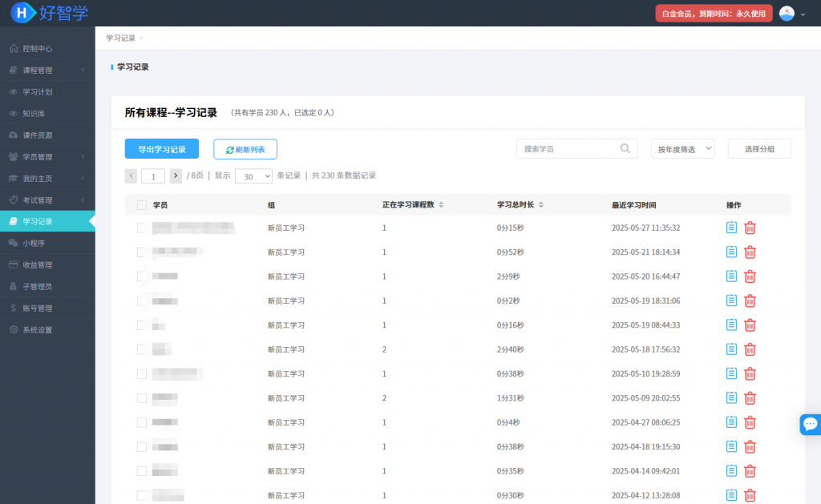The width and height of the screenshot is (821, 504).
Task: Expand the 我的主页 sidebar menu
Action: tap(47, 179)
